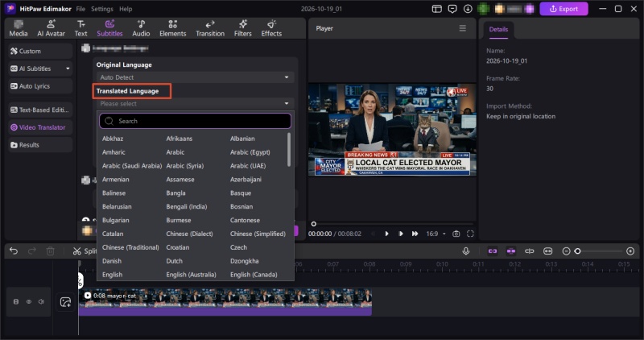Toggle the timeline magnet snapping
The width and height of the screenshot is (644, 340).
(x=511, y=251)
